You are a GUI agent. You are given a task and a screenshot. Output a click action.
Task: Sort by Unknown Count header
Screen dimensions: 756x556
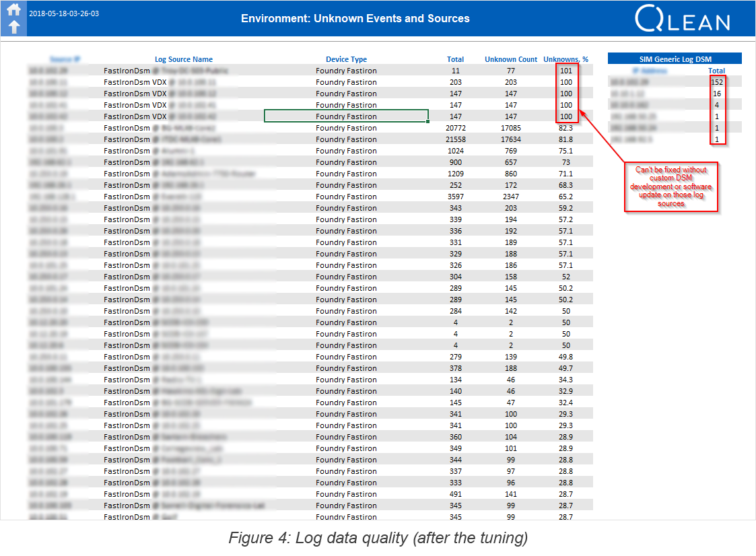(x=510, y=59)
